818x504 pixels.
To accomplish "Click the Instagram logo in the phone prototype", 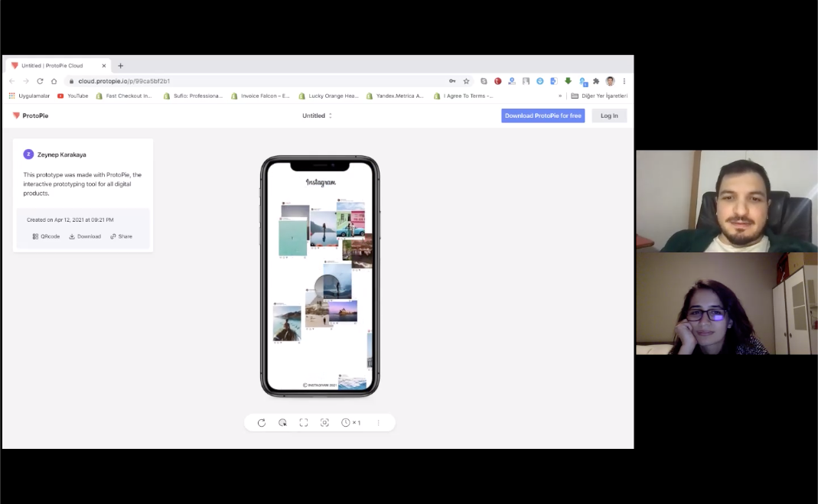I will [x=321, y=183].
